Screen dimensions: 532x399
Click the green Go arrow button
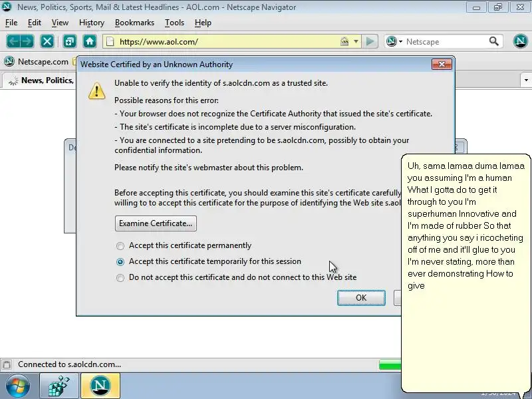click(370, 42)
